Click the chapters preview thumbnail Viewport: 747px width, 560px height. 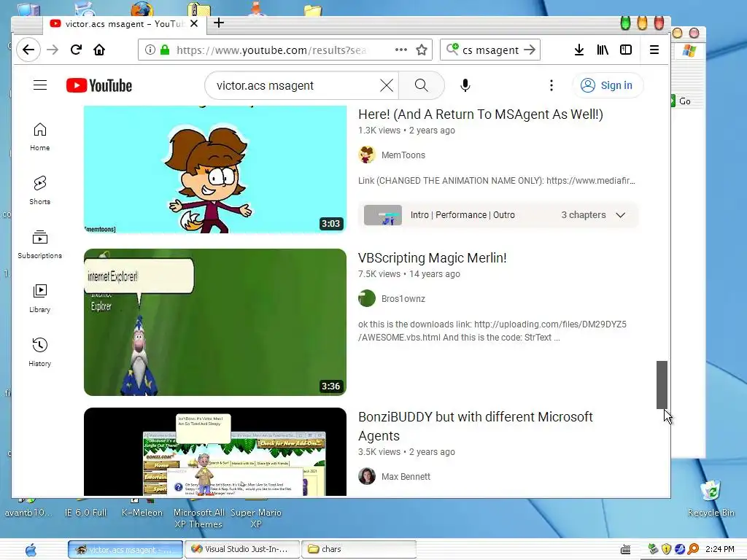pos(382,215)
